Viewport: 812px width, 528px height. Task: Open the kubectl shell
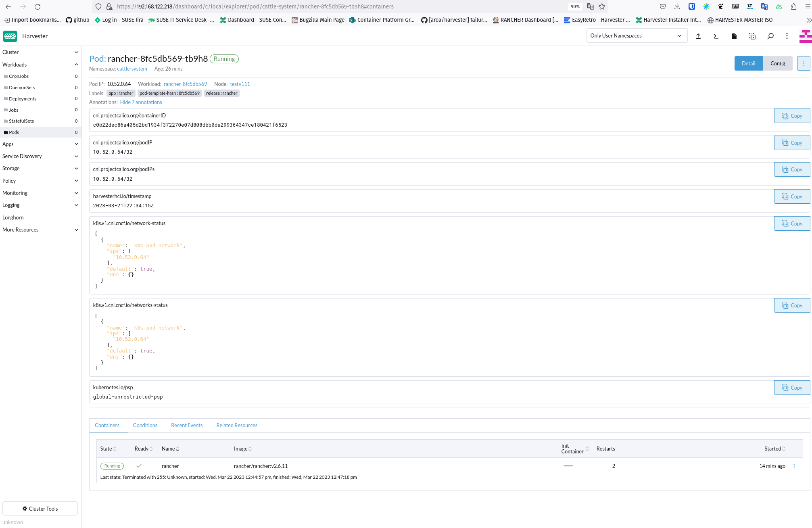(716, 36)
